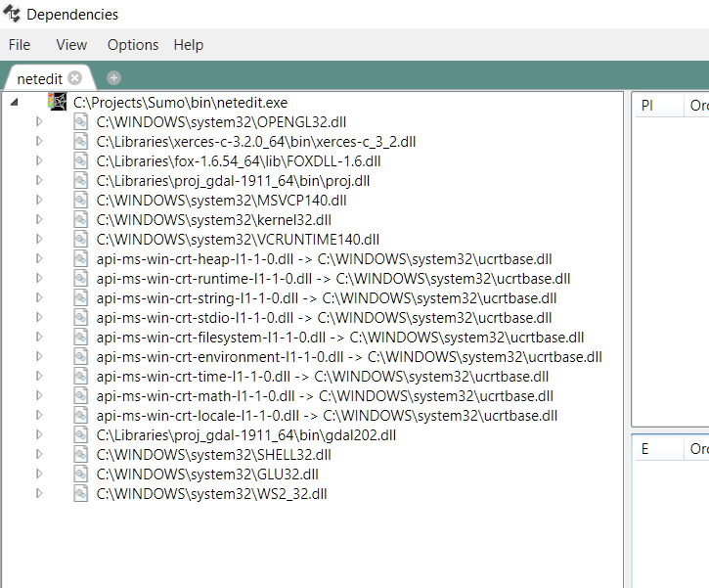The width and height of the screenshot is (709, 588).
Task: Click the netedit.exe spider icon
Action: pyautogui.click(x=58, y=102)
